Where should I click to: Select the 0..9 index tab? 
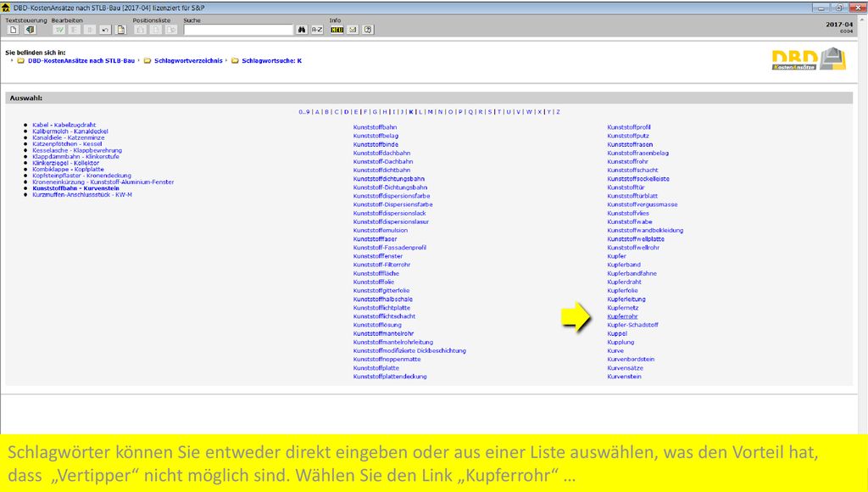(304, 112)
